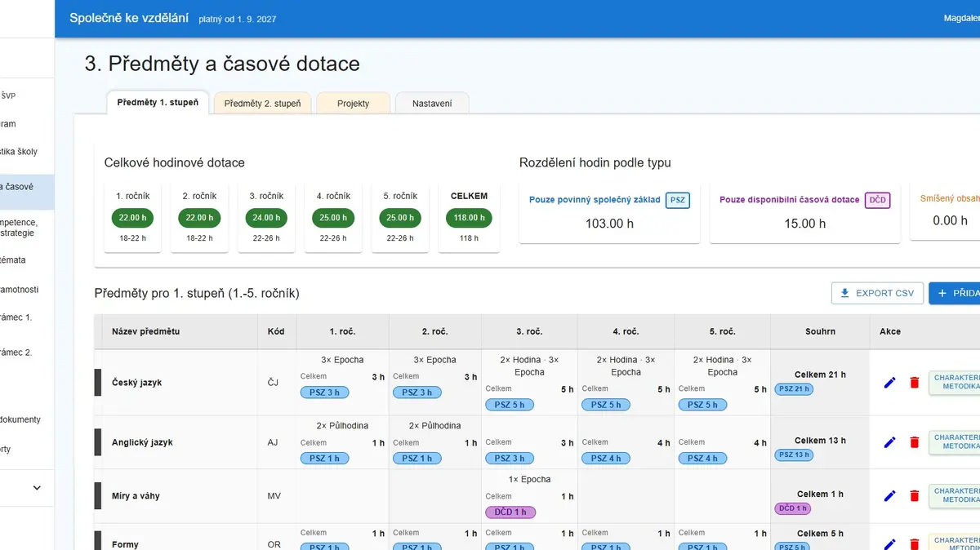Image resolution: width=980 pixels, height=550 pixels.
Task: Switch to Předměty 2. stupeň tab
Action: 262,104
